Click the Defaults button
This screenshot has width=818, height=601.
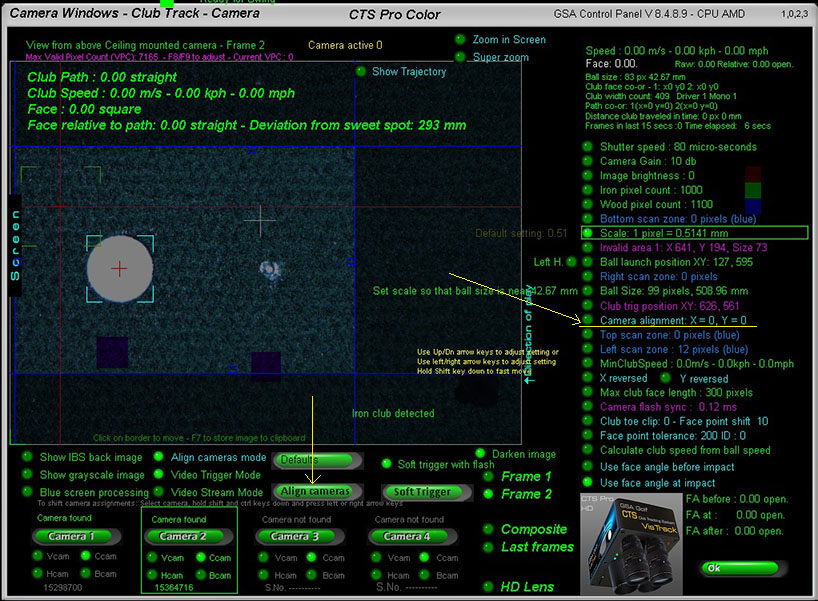click(x=318, y=460)
